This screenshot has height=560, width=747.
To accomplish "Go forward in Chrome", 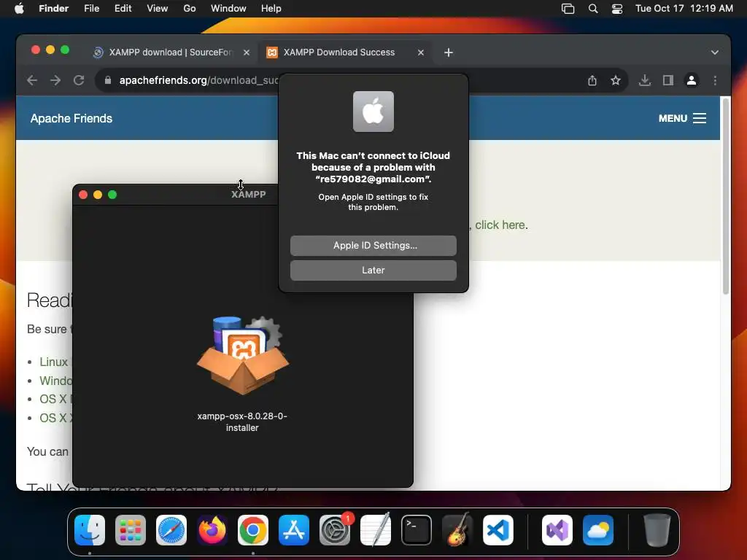I will point(55,80).
